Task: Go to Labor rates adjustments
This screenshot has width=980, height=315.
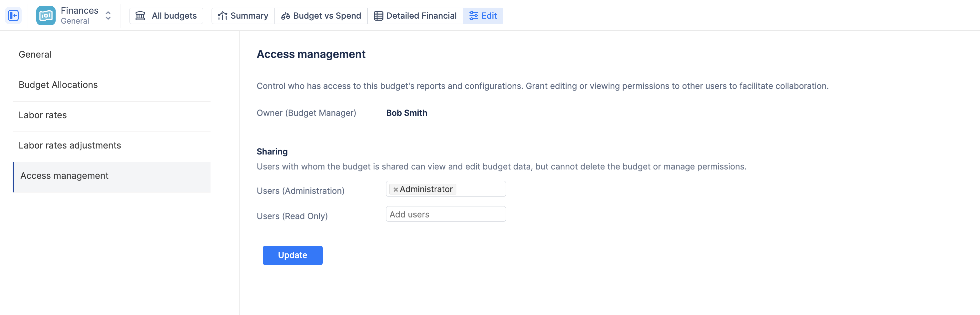Action: [x=70, y=145]
